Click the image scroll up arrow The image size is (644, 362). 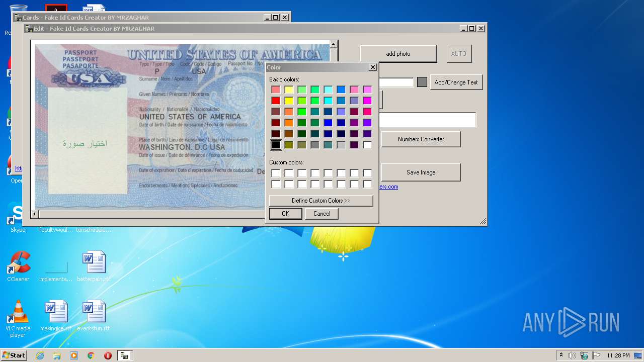coord(333,45)
